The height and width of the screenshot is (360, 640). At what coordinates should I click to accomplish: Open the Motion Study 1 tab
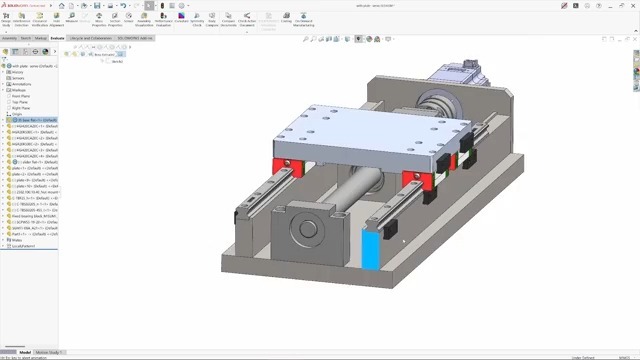(x=49, y=352)
